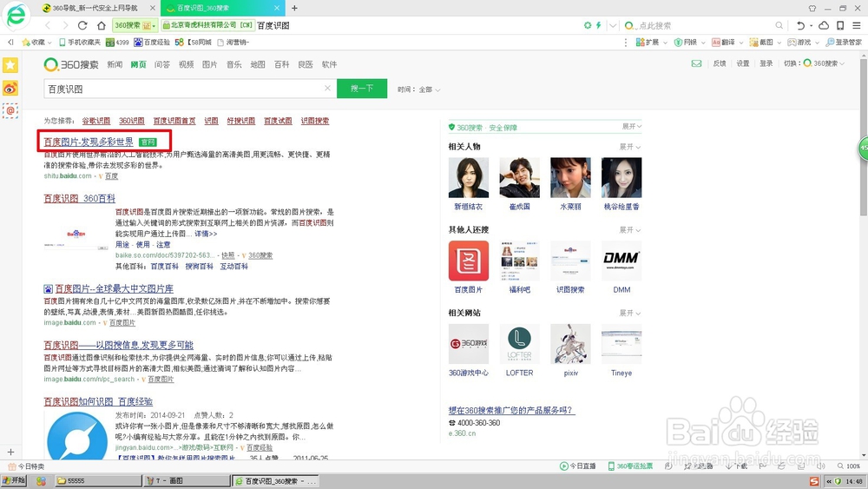Go to browser home page icon

click(102, 25)
